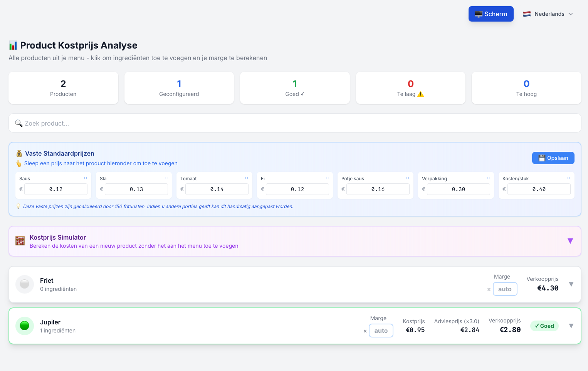This screenshot has height=371, width=588.
Task: Click the bar chart icon in the page title
Action: coord(13,45)
